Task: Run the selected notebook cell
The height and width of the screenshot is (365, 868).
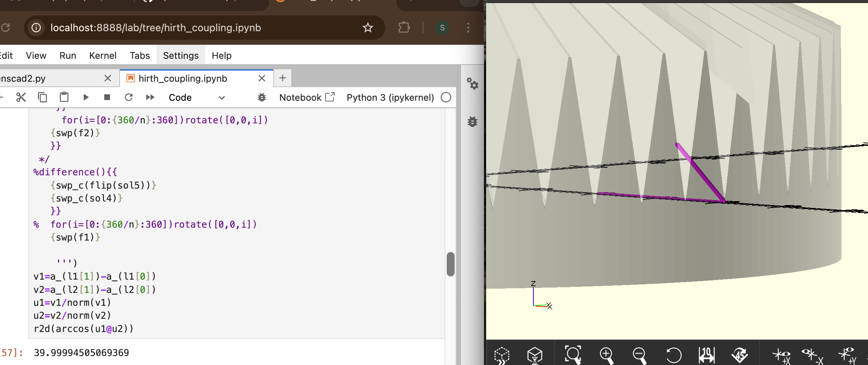Action: pyautogui.click(x=86, y=97)
